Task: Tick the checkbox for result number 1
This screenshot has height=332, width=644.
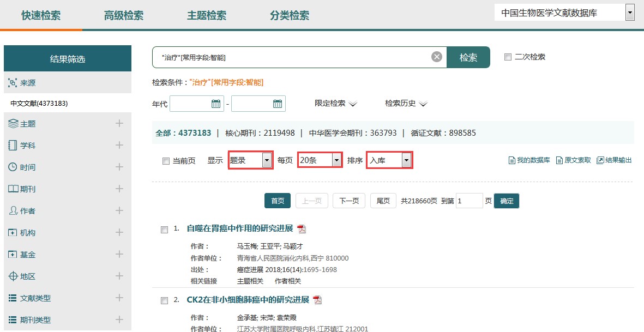Action: (164, 230)
